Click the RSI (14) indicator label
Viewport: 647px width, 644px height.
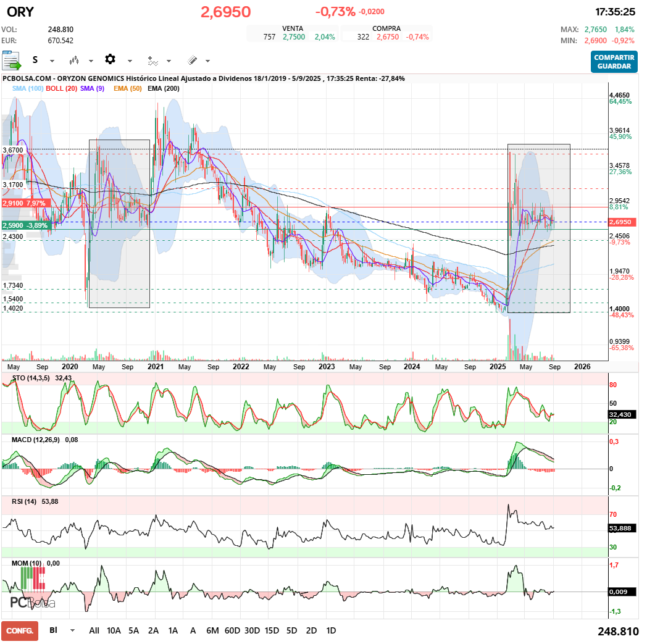point(24,501)
